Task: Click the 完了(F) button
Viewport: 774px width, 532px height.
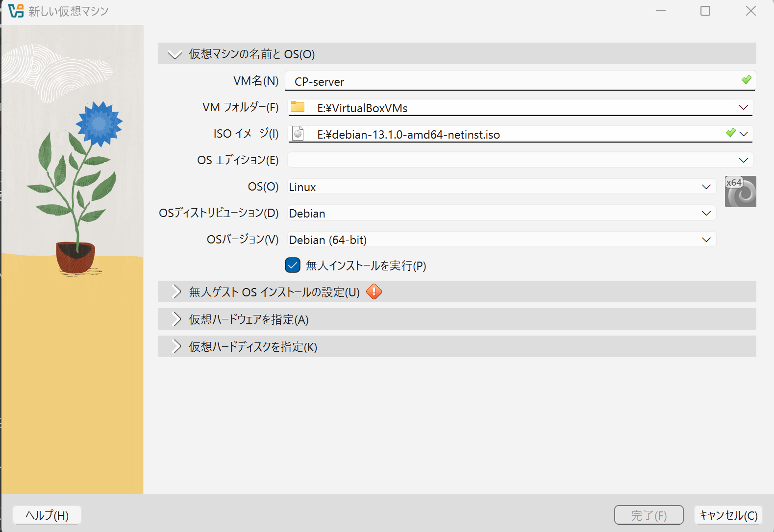Action: tap(649, 515)
